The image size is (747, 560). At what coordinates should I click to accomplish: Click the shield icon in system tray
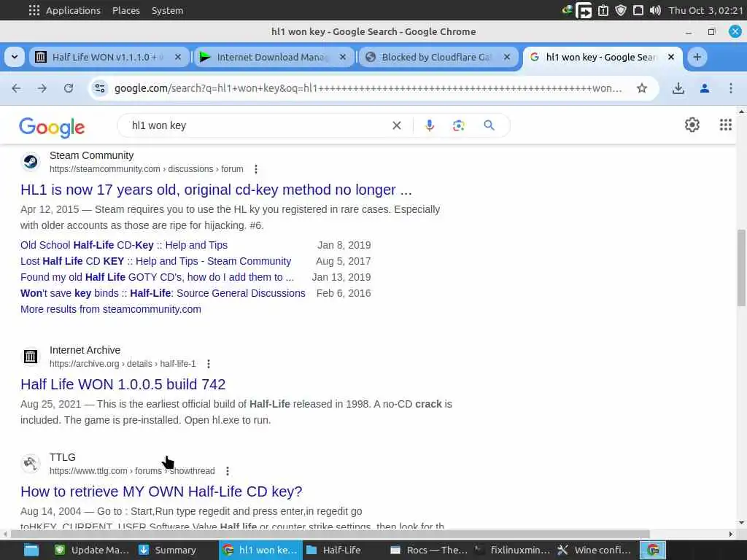point(620,10)
